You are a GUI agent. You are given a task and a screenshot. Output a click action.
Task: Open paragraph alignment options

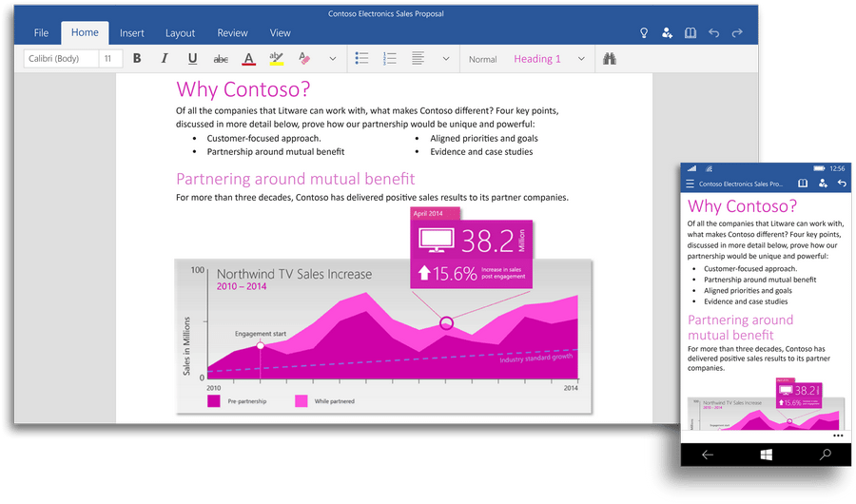click(418, 59)
